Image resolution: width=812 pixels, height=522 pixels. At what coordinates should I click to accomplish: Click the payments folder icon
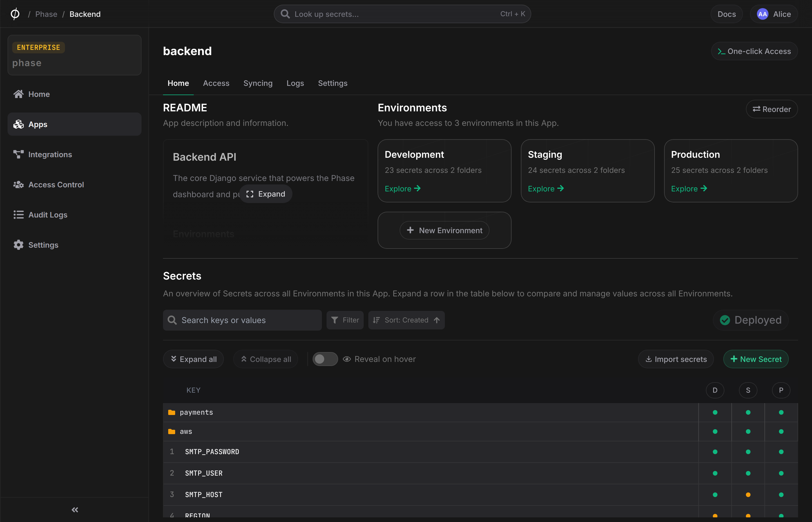pos(171,412)
